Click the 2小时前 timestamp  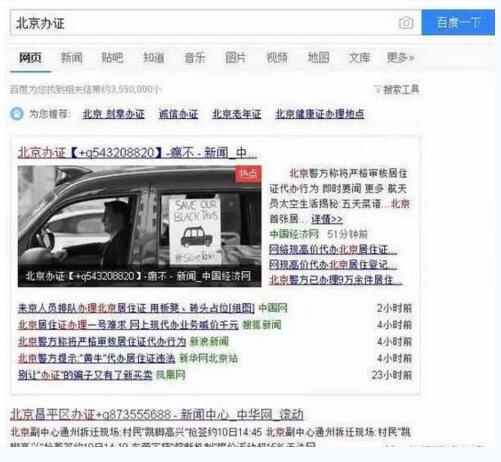(394, 308)
